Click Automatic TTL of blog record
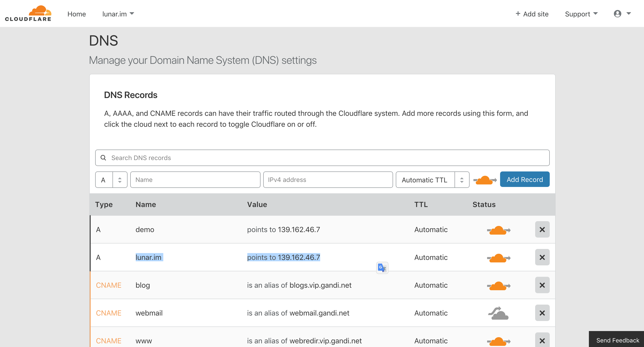The width and height of the screenshot is (644, 347). pos(431,285)
